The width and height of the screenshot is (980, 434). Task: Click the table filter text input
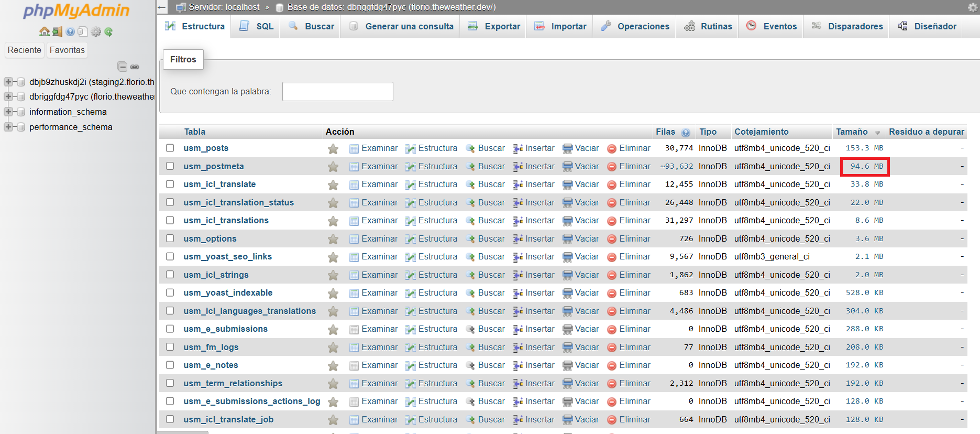[337, 91]
